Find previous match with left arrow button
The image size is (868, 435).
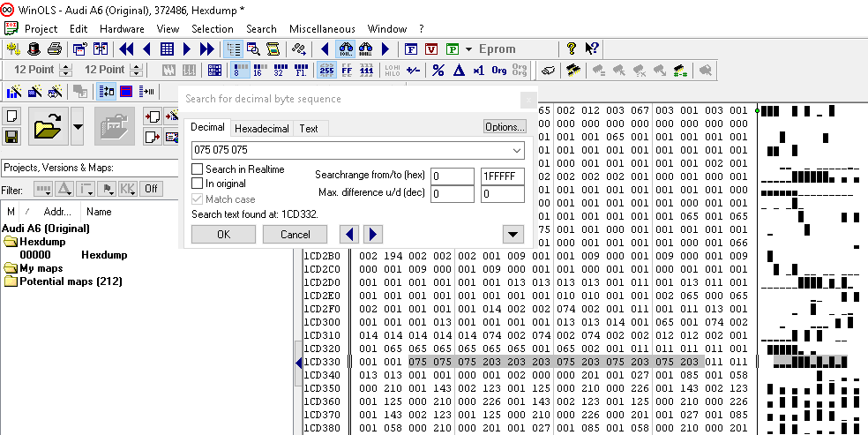pyautogui.click(x=348, y=235)
